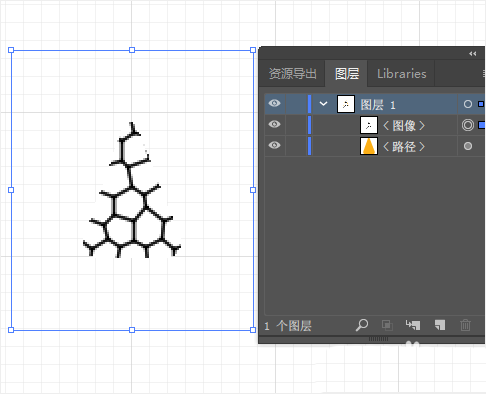Screen dimensions: 486x394
Task: Collapse the panel with the double-arrow icon
Action: tap(473, 54)
